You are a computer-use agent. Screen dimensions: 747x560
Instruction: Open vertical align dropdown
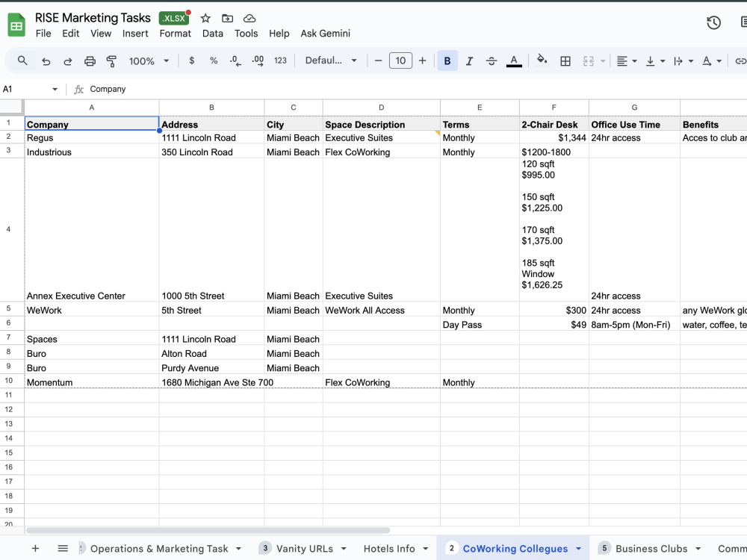pos(654,61)
